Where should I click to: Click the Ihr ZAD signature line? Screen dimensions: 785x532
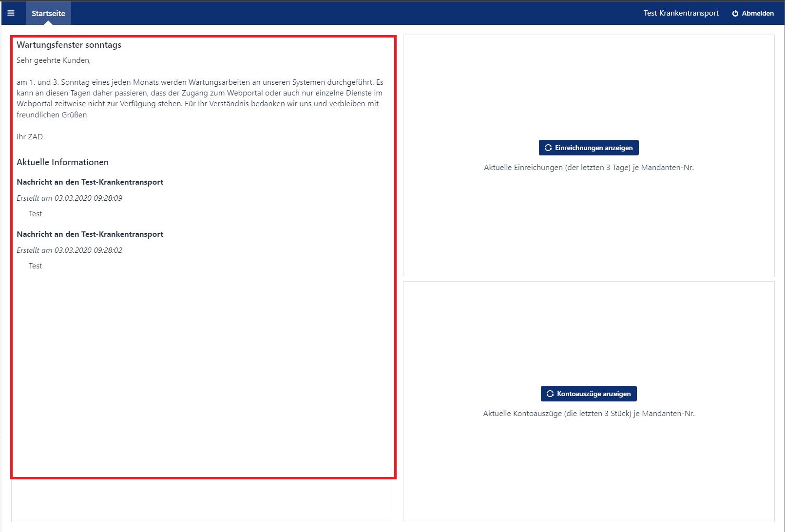point(30,137)
